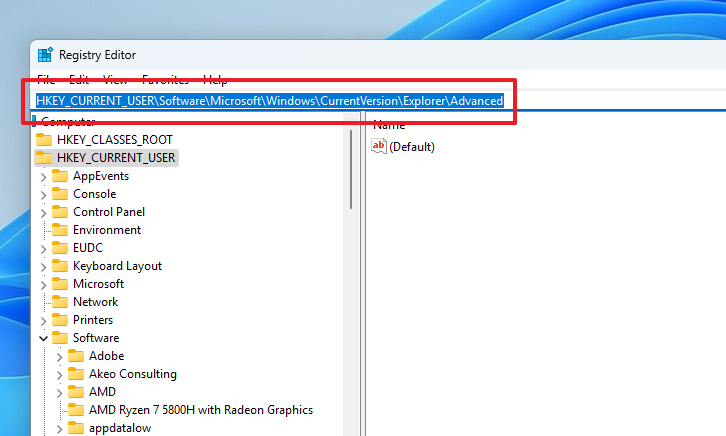Expand the AppEvents key
Image resolution: width=726 pixels, height=436 pixels.
(x=44, y=177)
